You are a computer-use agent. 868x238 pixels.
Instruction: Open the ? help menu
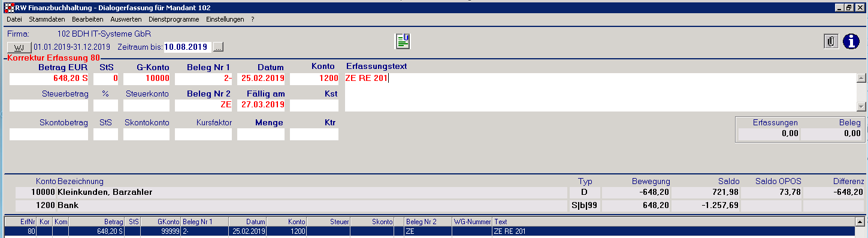click(253, 19)
